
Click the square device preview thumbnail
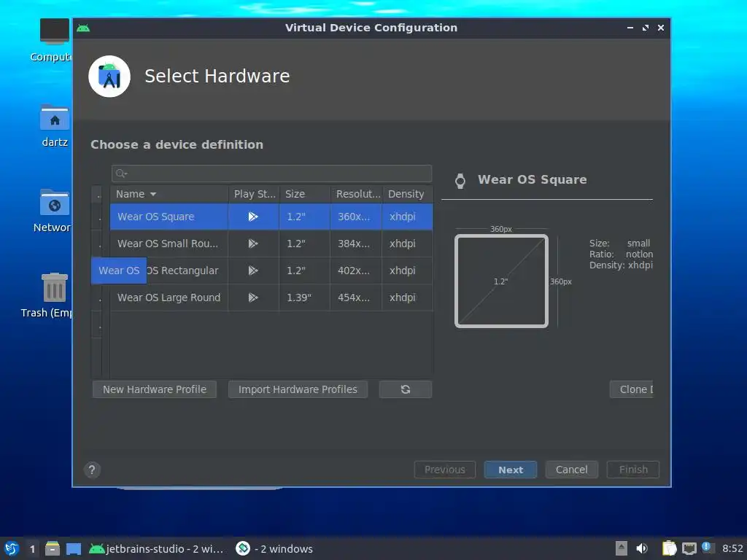[x=501, y=281]
